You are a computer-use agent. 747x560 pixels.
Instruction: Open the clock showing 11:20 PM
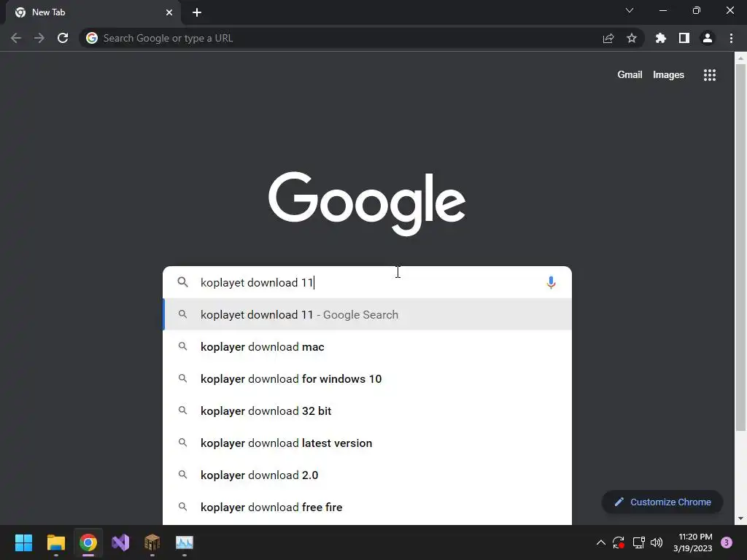(x=693, y=542)
